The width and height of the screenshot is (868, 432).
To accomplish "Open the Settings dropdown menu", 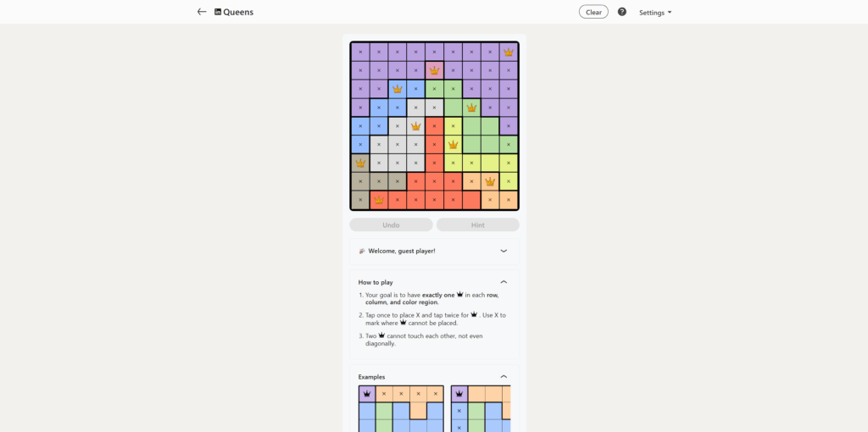I will [x=655, y=13].
